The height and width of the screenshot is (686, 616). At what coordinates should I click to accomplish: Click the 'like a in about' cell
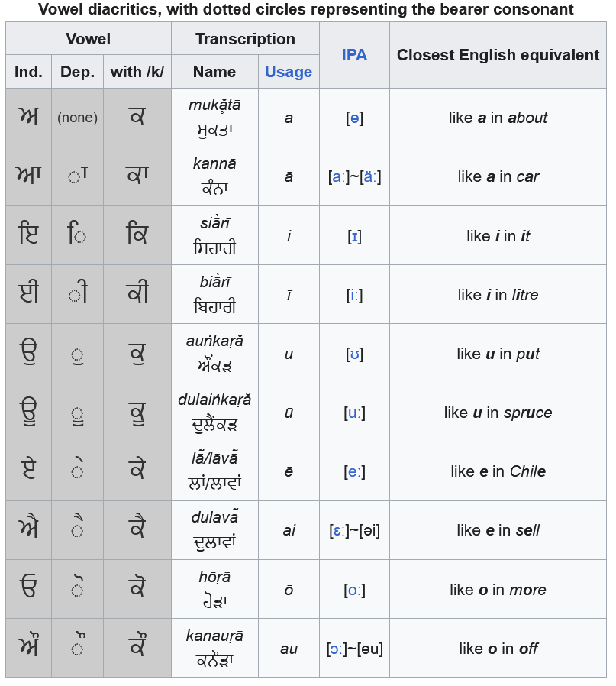[x=498, y=118]
